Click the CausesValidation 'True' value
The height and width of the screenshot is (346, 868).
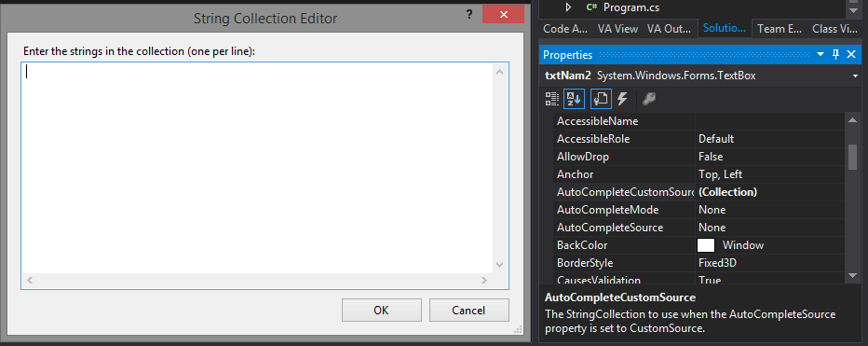tap(710, 280)
